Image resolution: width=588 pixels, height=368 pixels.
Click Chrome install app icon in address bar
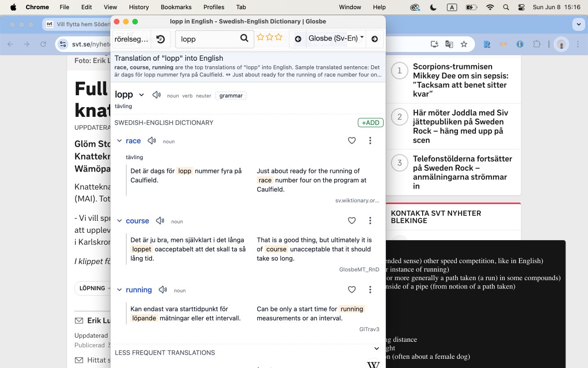click(x=434, y=44)
